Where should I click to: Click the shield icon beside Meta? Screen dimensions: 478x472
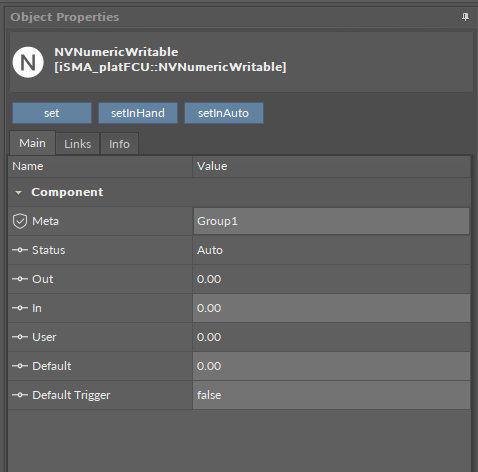pyautogui.click(x=20, y=221)
